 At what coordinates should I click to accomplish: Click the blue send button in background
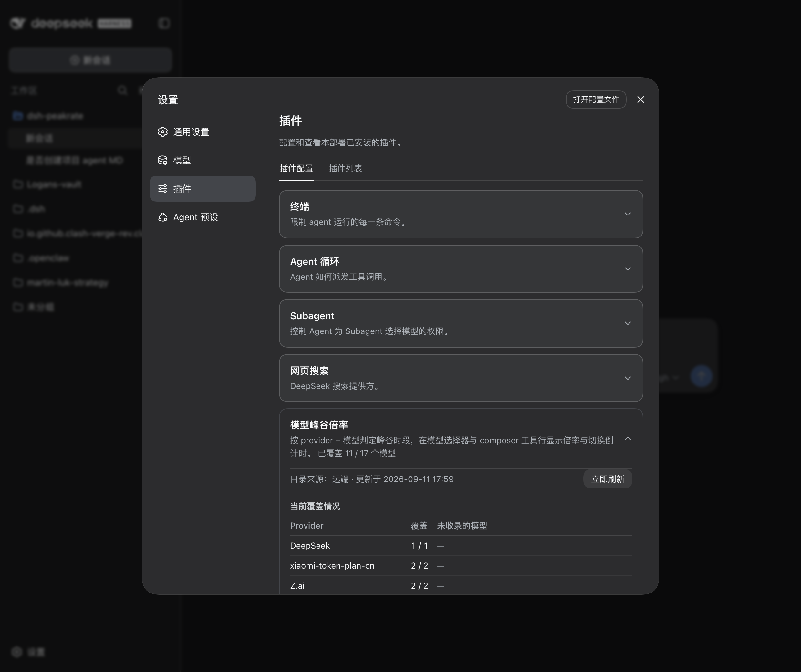pyautogui.click(x=701, y=377)
